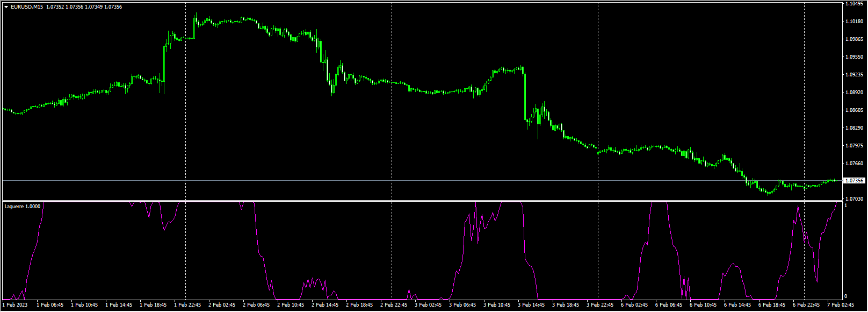Screen dimensions: 868x312
Task: Click the 1.10180 price axis label
Action: pos(854,22)
